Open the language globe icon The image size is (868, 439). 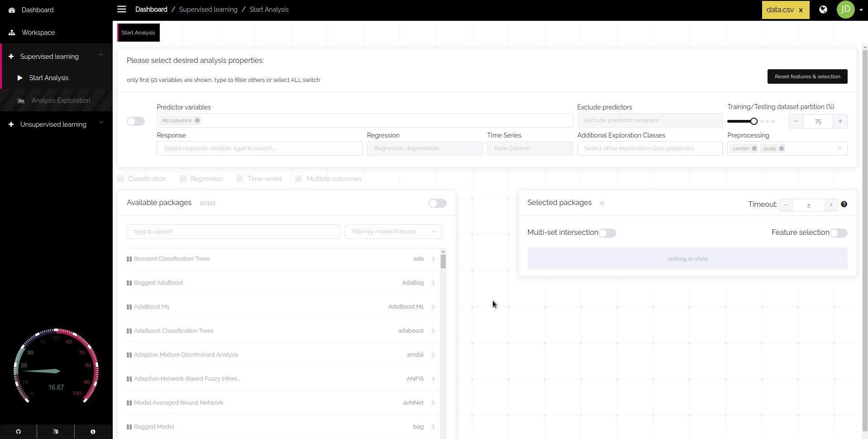823,10
